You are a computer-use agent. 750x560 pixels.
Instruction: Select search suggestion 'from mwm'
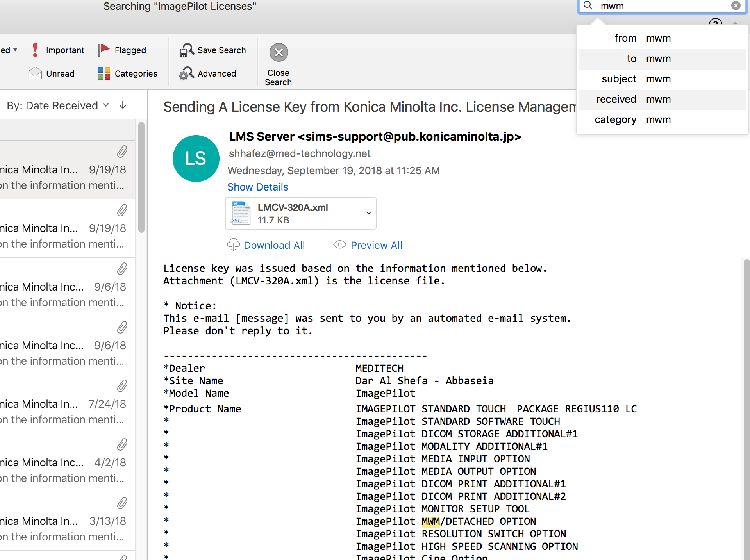pos(662,38)
